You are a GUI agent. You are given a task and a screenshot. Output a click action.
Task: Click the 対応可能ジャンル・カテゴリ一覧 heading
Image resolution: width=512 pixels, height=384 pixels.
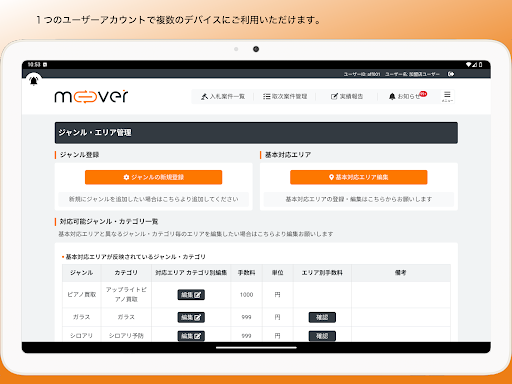click(x=109, y=221)
